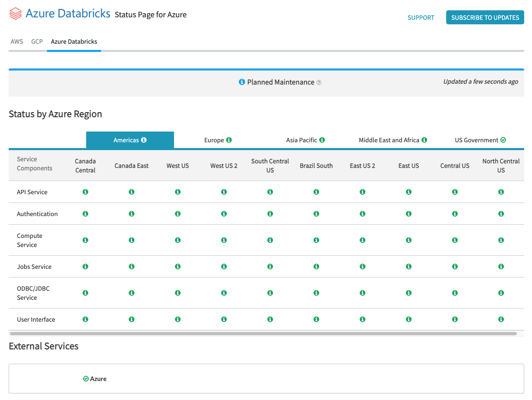The height and width of the screenshot is (400, 532).
Task: Click the Azure Databricks logo icon
Action: (x=16, y=14)
